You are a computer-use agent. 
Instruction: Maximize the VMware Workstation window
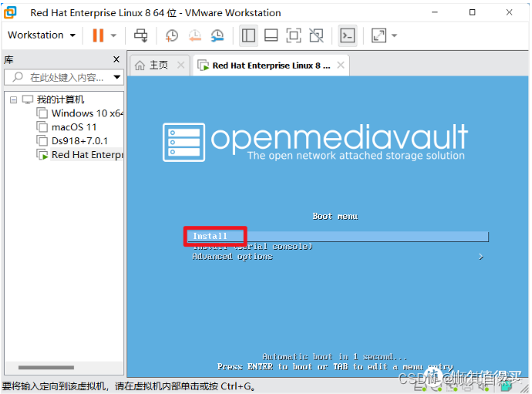pyautogui.click(x=472, y=12)
